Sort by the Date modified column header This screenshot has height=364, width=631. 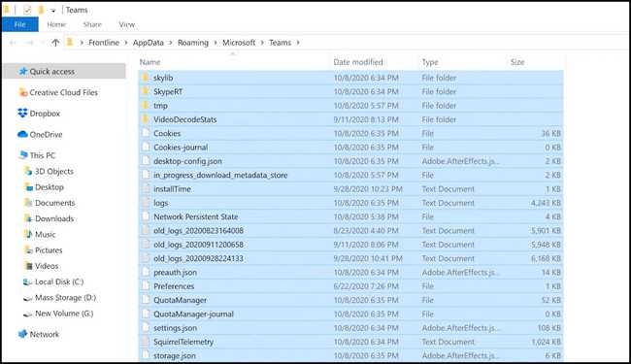click(x=358, y=62)
